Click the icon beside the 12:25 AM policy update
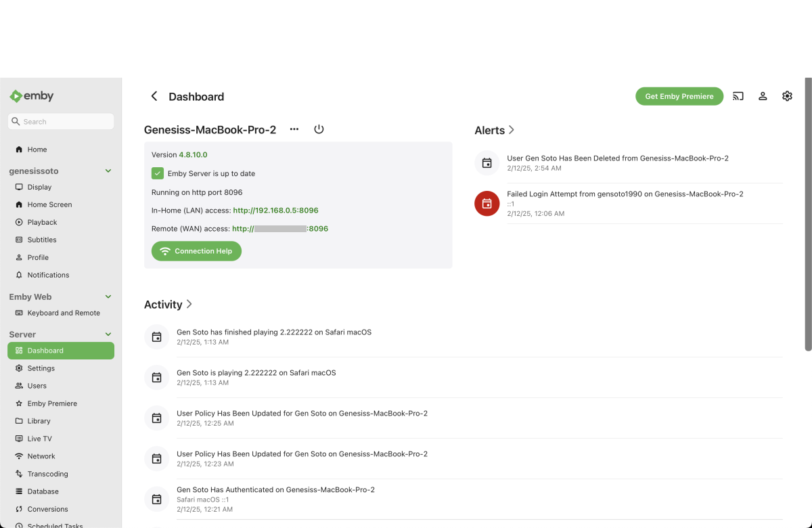This screenshot has height=528, width=812. [x=156, y=418]
